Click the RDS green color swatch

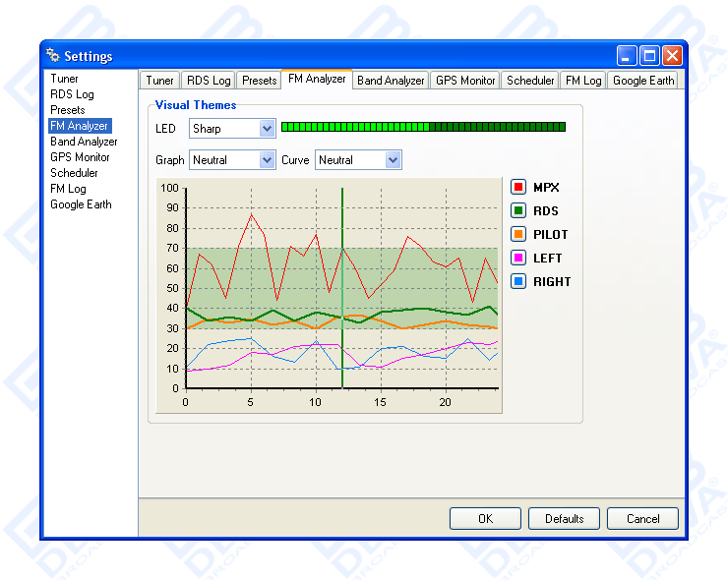click(518, 210)
